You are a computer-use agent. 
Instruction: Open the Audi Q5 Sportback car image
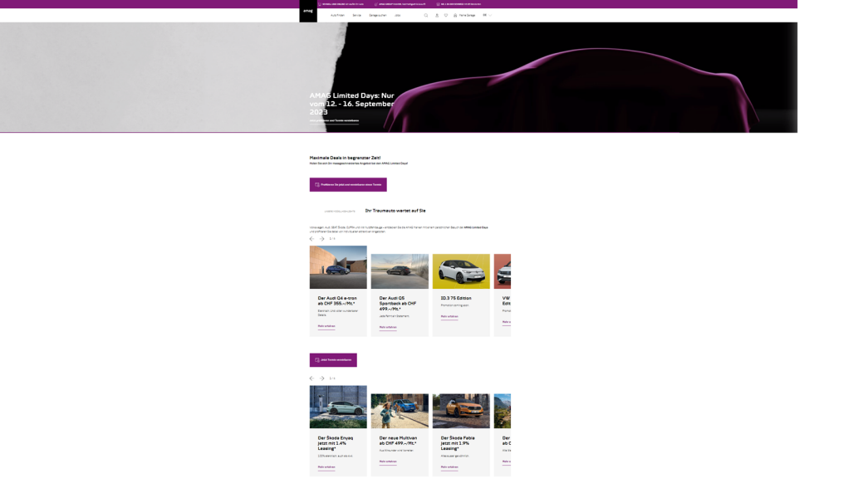point(400,271)
